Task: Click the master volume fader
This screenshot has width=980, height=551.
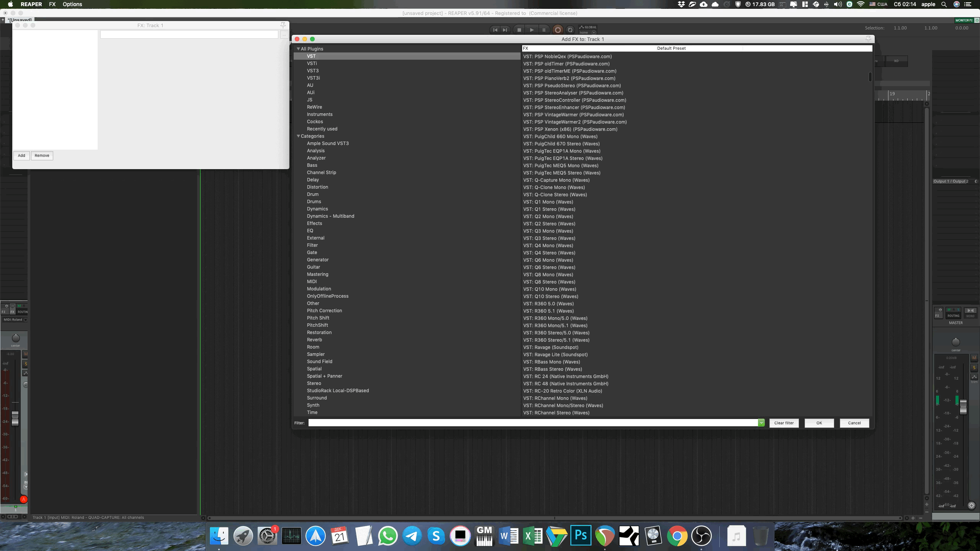Action: click(x=963, y=406)
